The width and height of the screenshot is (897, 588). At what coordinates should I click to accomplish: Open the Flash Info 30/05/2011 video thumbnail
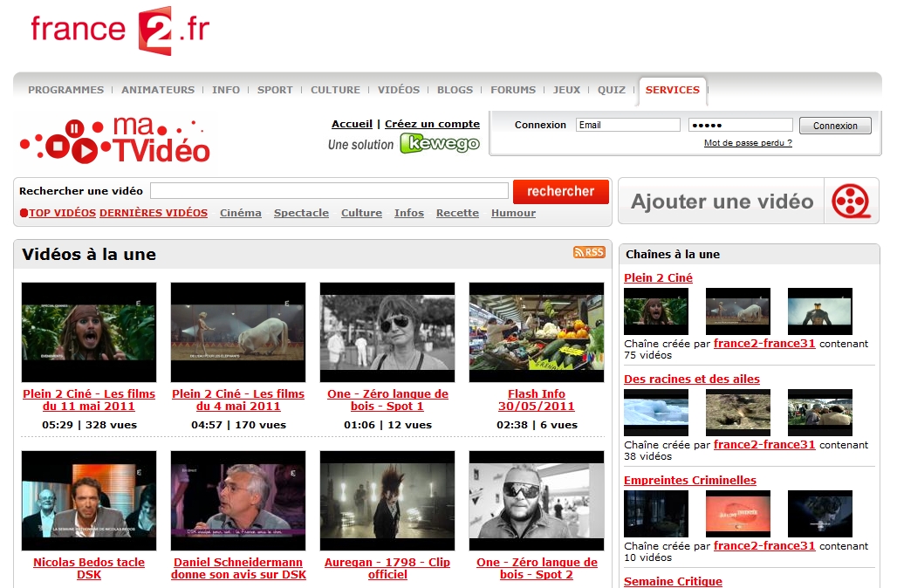coord(537,332)
